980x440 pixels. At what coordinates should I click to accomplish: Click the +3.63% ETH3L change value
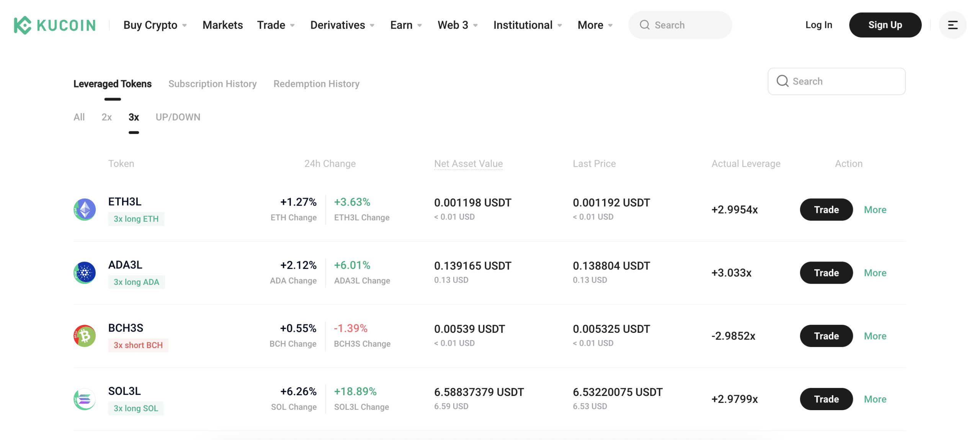pos(352,202)
